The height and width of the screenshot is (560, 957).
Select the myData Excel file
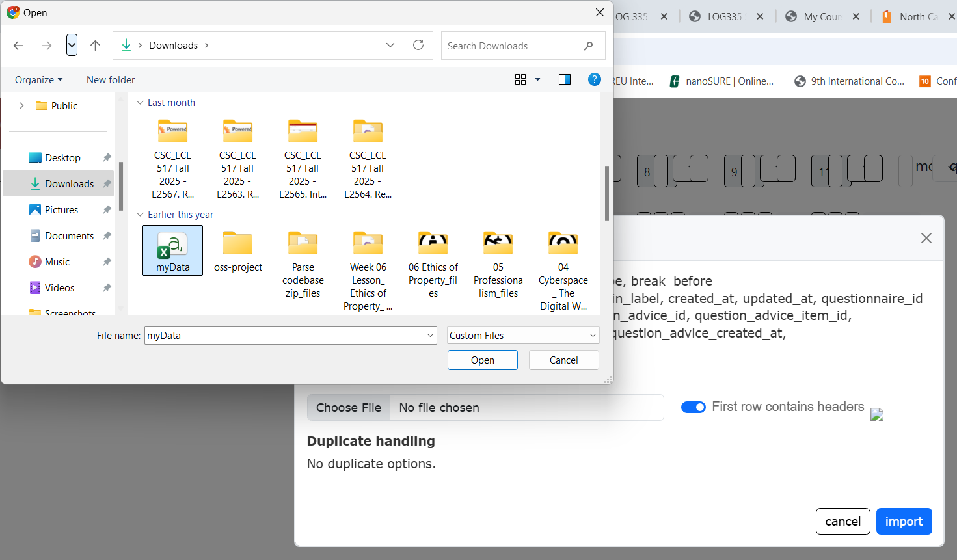[x=172, y=250]
